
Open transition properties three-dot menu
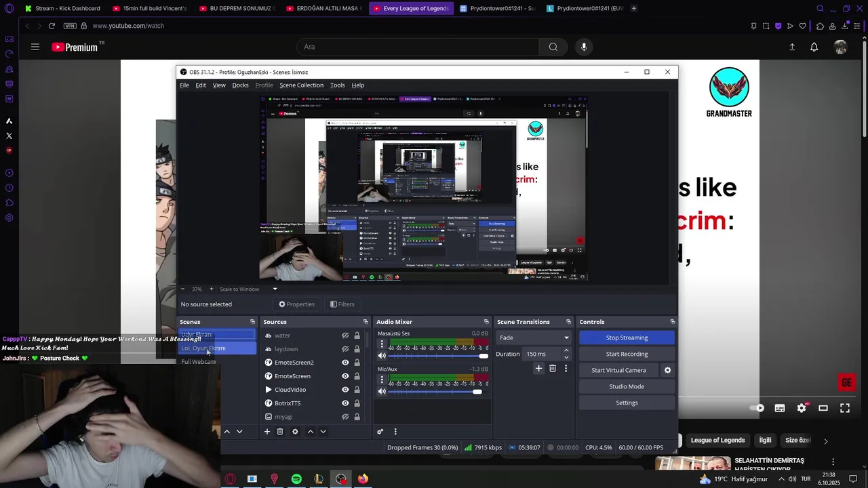[566, 369]
